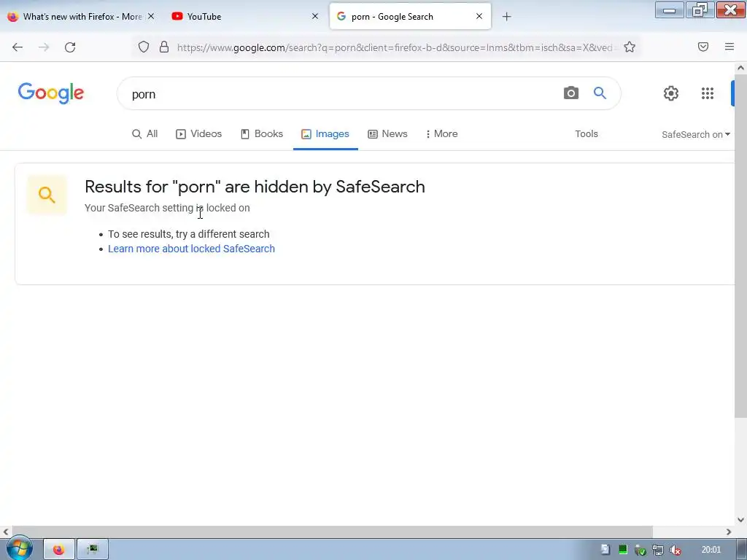Click the taskbar clock showing 20:01
Image resolution: width=747 pixels, height=560 pixels.
(711, 550)
